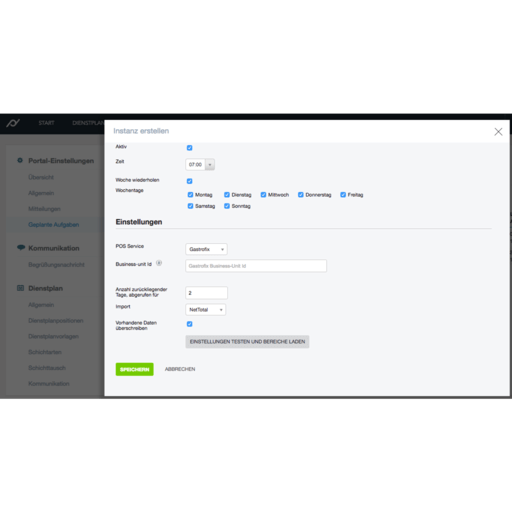Click the Dienstplan calendar icon
Image resolution: width=512 pixels, height=512 pixels.
coord(20,288)
